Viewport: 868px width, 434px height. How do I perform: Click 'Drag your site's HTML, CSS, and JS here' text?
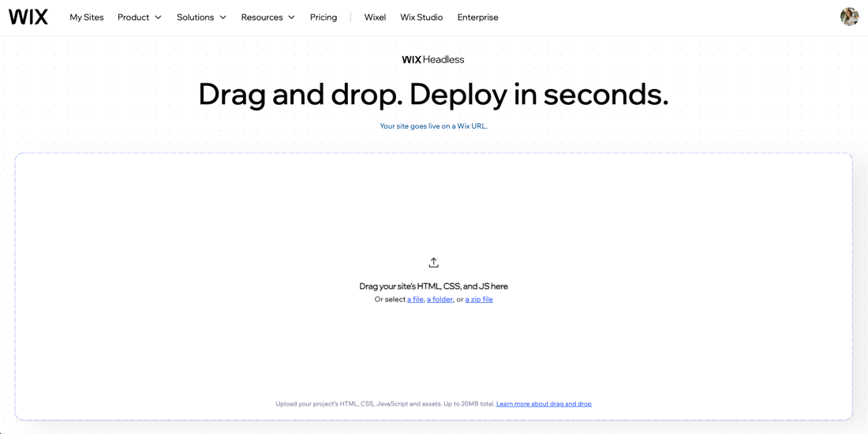tap(433, 286)
